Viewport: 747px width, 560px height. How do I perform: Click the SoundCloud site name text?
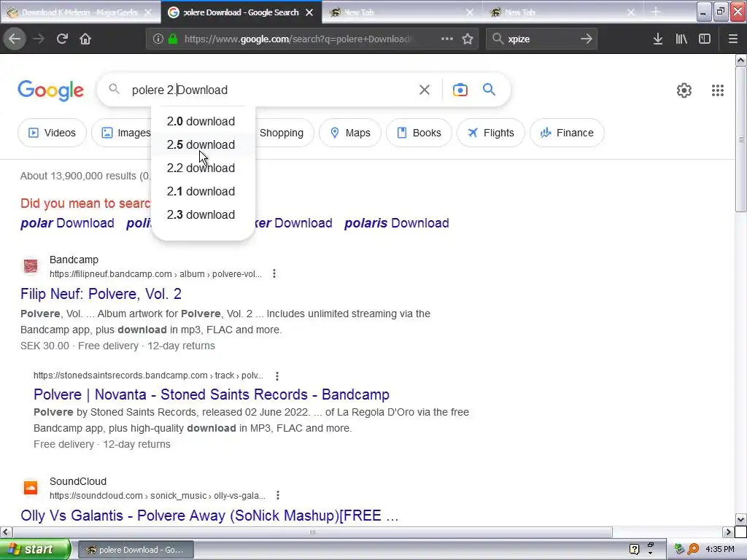click(77, 481)
